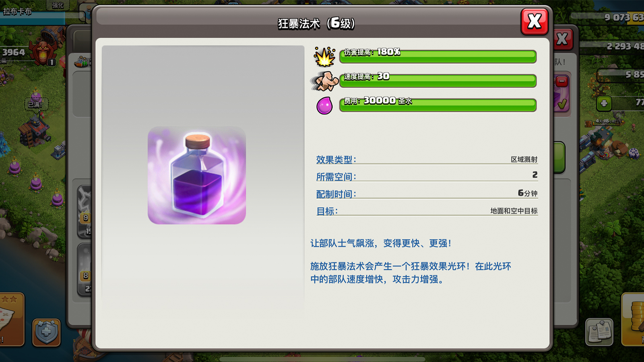The image size is (644, 362).
Task: Tap the red minus button on the spell card
Action: [x=562, y=82]
